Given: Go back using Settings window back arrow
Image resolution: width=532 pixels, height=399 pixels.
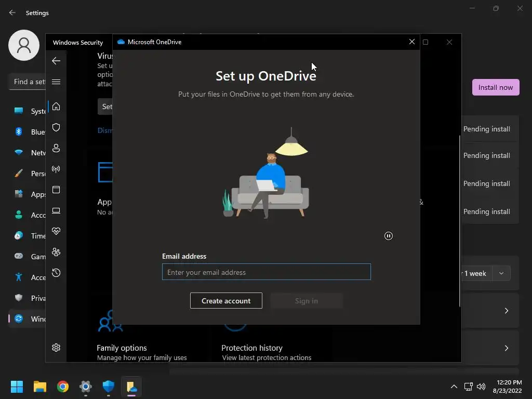Looking at the screenshot, I should [x=12, y=12].
